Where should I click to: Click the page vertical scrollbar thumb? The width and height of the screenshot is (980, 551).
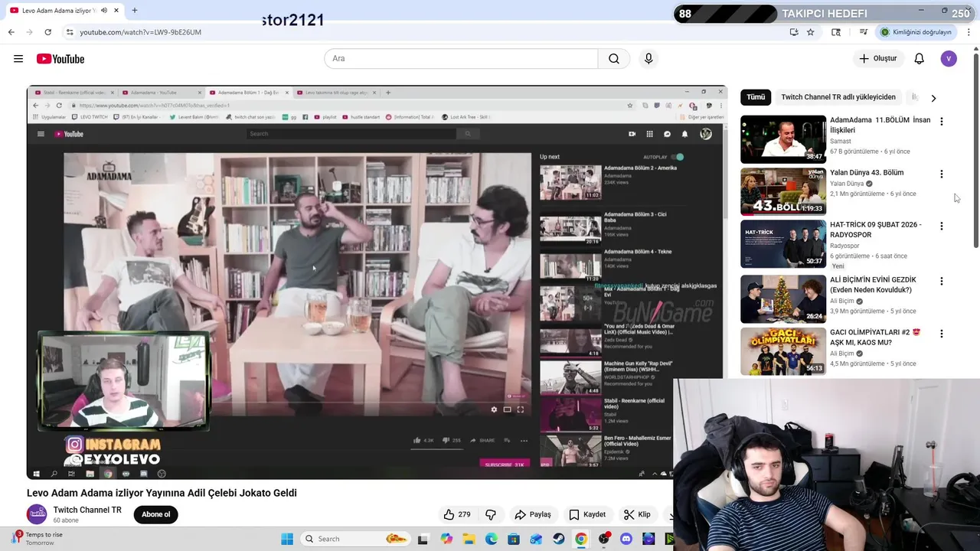click(975, 149)
